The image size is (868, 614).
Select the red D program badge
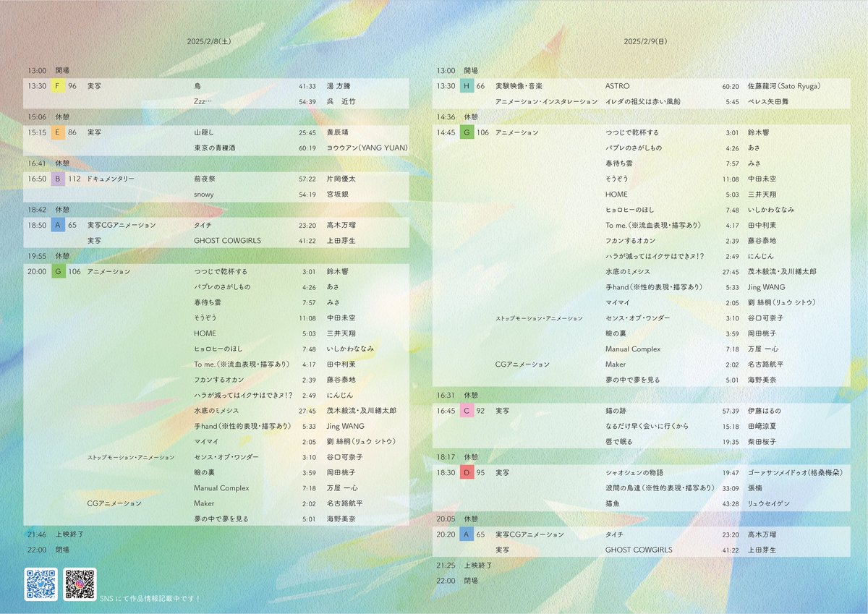point(467,472)
